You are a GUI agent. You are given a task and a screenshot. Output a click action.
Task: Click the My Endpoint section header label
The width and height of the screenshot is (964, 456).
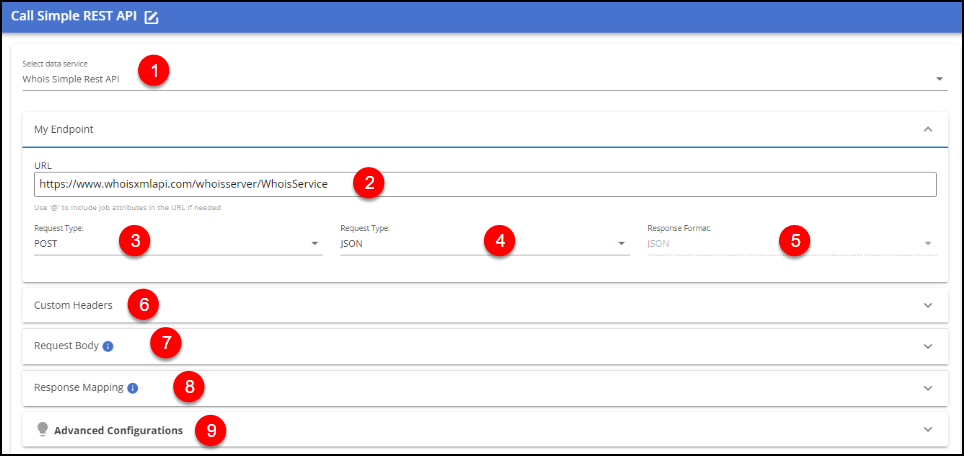tap(64, 129)
